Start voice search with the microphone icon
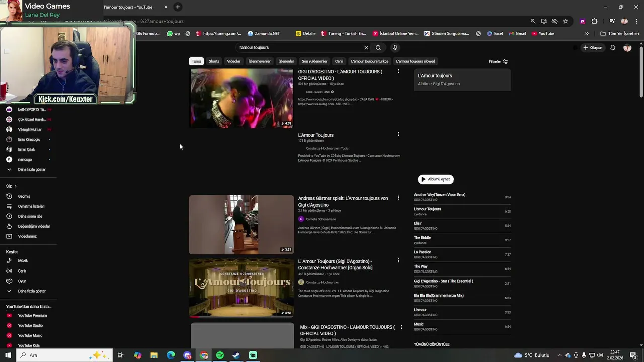Viewport: 644px width, 362px height. click(395, 48)
